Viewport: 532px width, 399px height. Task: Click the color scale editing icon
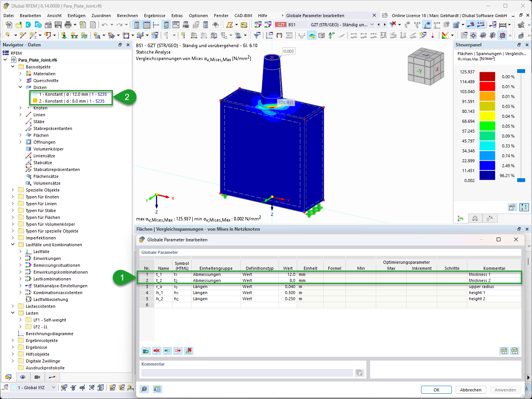point(445,35)
